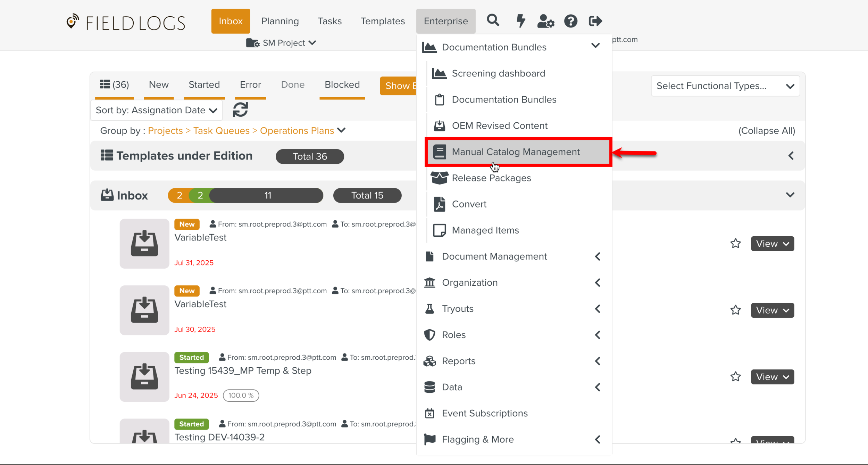Screen dimensions: 868x465
Task: Open the Convert PDF menu item
Action: [x=469, y=204]
